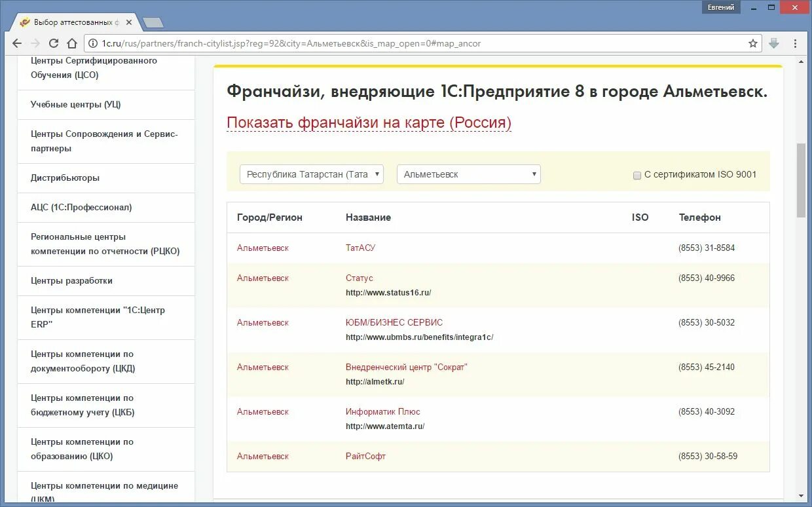812x507 pixels.
Task: Visit http://www.status16.ru/ link
Action: click(388, 293)
